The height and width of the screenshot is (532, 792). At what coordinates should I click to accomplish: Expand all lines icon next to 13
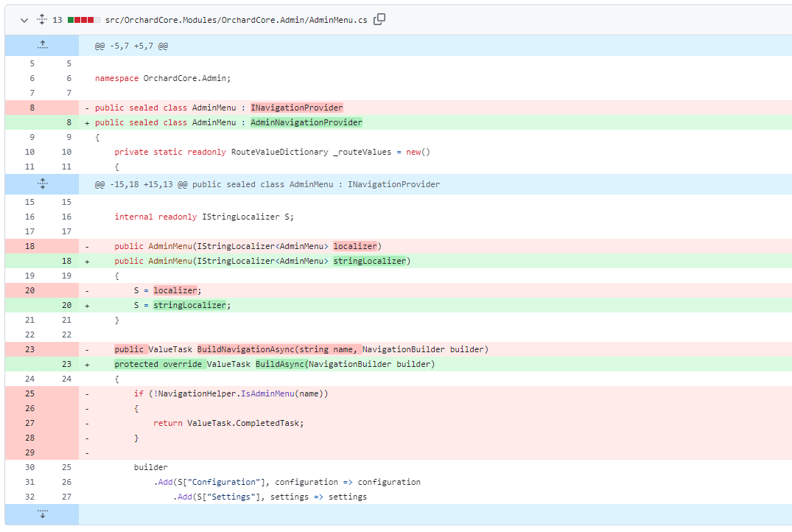42,20
